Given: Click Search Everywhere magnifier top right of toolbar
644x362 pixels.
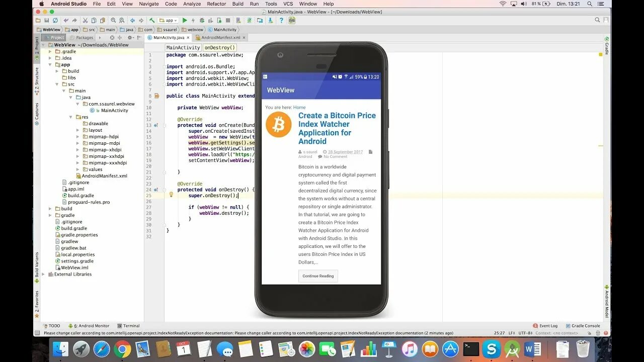Looking at the screenshot, I should 597,20.
